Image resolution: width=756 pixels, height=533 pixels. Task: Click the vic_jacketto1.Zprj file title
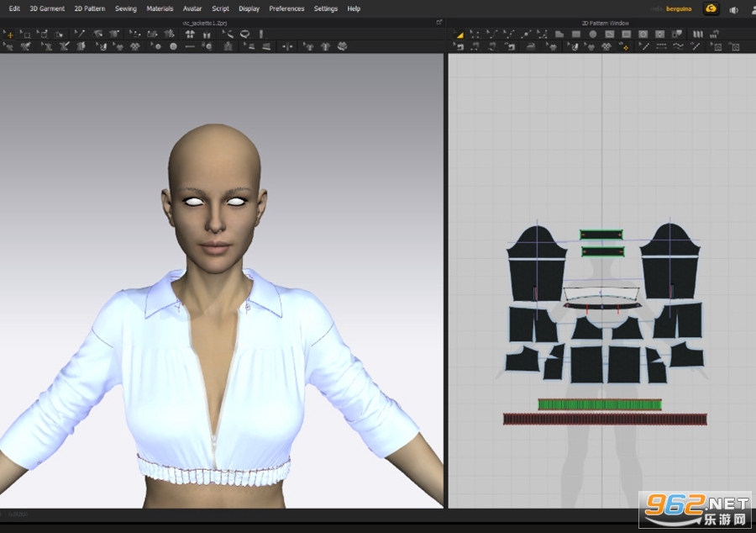click(205, 24)
